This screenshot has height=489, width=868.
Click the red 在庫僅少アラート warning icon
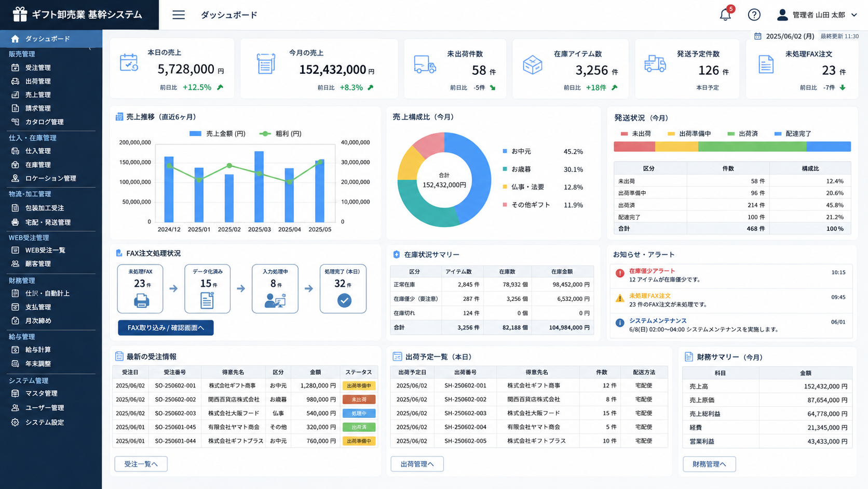click(620, 273)
